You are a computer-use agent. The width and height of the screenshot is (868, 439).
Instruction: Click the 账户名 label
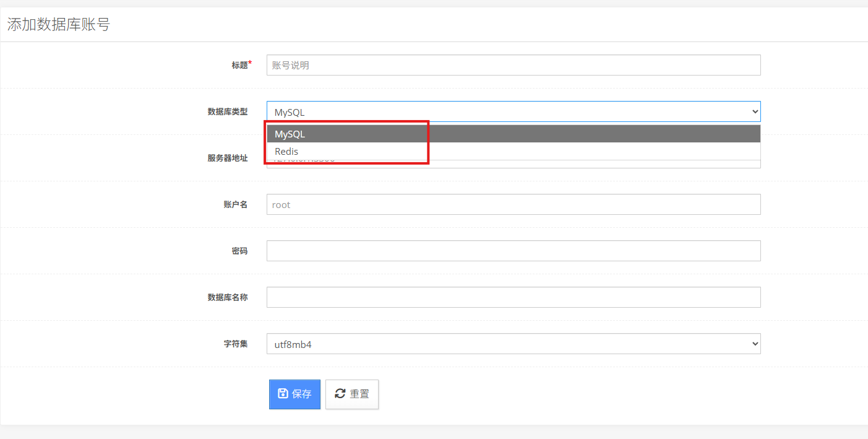click(235, 204)
